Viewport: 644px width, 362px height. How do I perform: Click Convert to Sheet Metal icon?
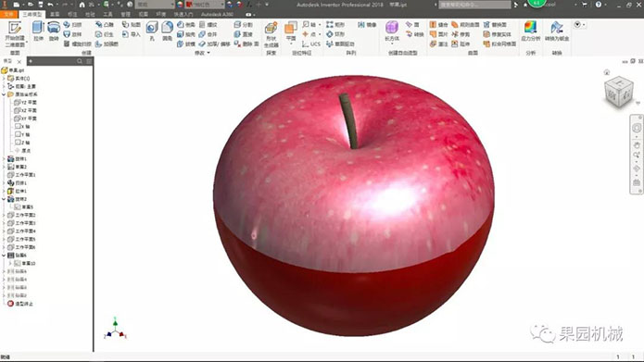point(557,31)
